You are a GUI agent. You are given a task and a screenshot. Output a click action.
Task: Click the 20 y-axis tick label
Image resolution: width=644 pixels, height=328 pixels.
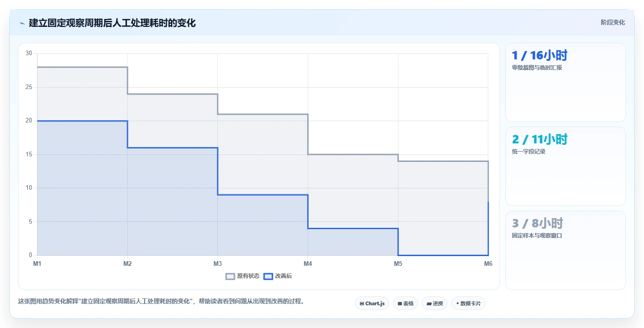point(29,121)
